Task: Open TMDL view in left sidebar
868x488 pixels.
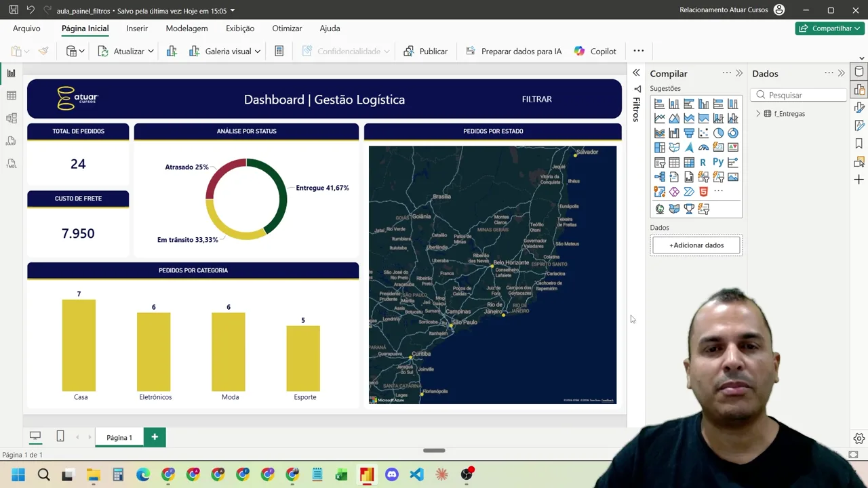Action: click(x=11, y=163)
